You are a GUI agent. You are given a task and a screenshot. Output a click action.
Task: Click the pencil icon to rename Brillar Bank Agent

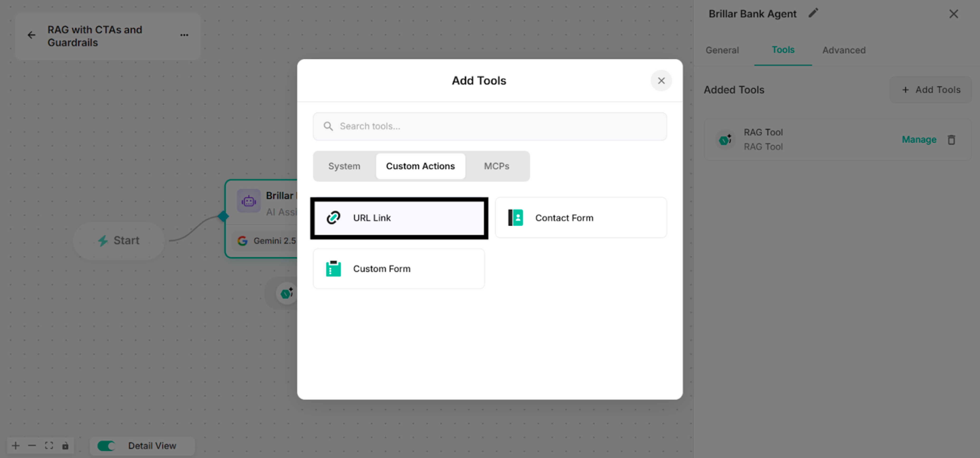tap(813, 13)
